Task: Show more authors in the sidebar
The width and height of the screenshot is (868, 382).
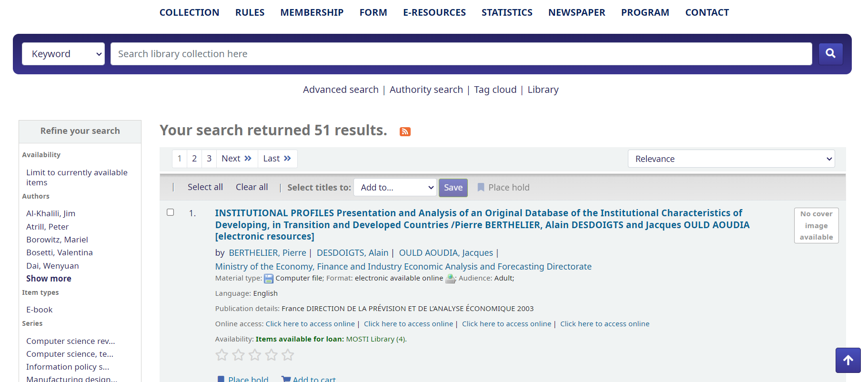Action: point(49,279)
